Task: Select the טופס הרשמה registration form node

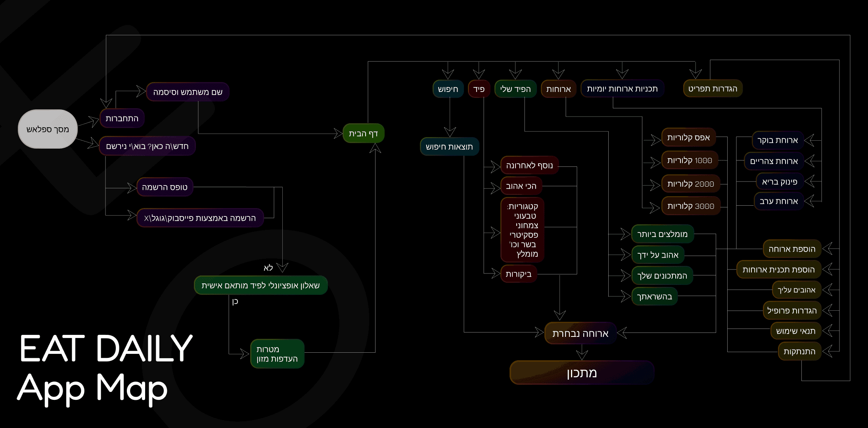Action: pyautogui.click(x=165, y=187)
